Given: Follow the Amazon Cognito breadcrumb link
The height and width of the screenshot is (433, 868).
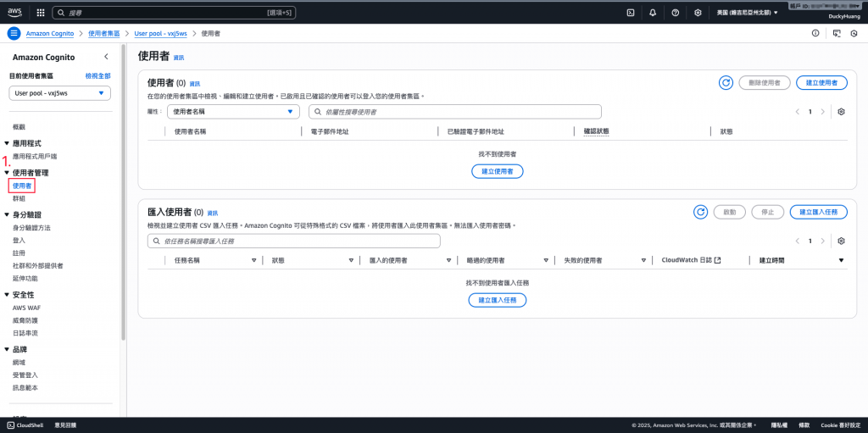Looking at the screenshot, I should click(x=50, y=33).
